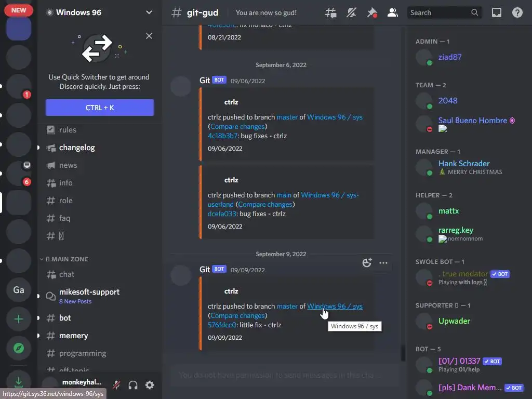This screenshot has height=399, width=532.
Task: Click the Git bot avatar on 09/06/2022
Action: click(181, 86)
